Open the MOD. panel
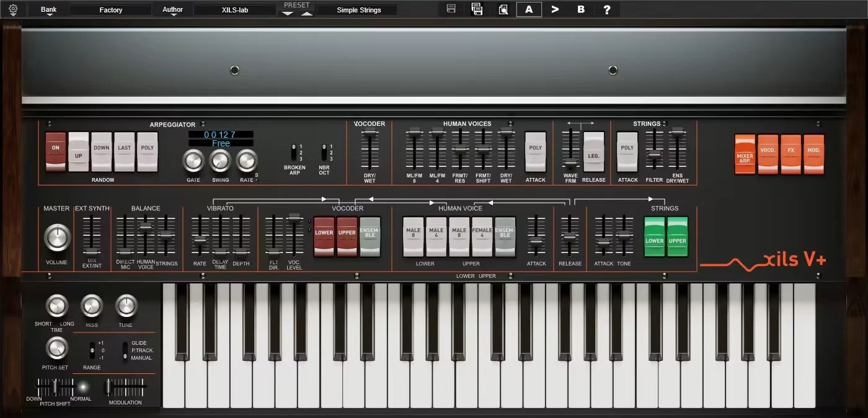This screenshot has width=868, height=418. point(814,154)
